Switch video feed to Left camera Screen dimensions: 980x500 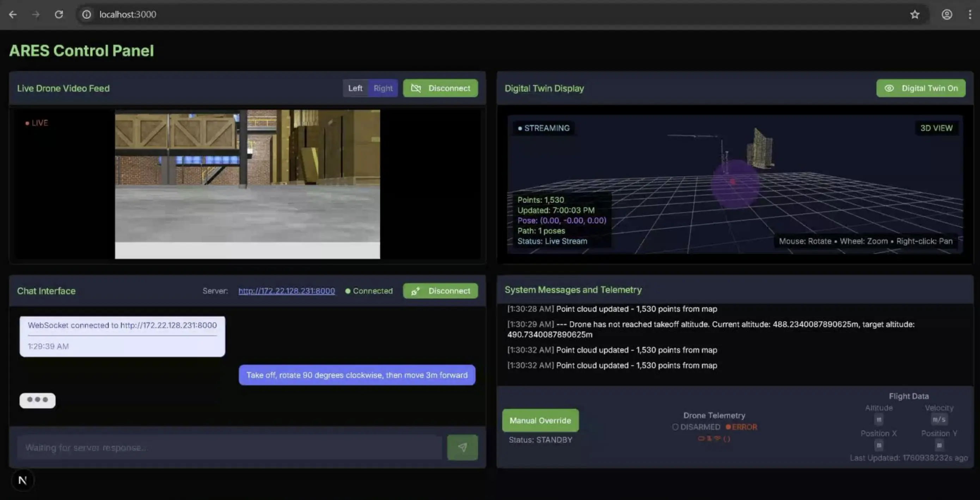355,88
